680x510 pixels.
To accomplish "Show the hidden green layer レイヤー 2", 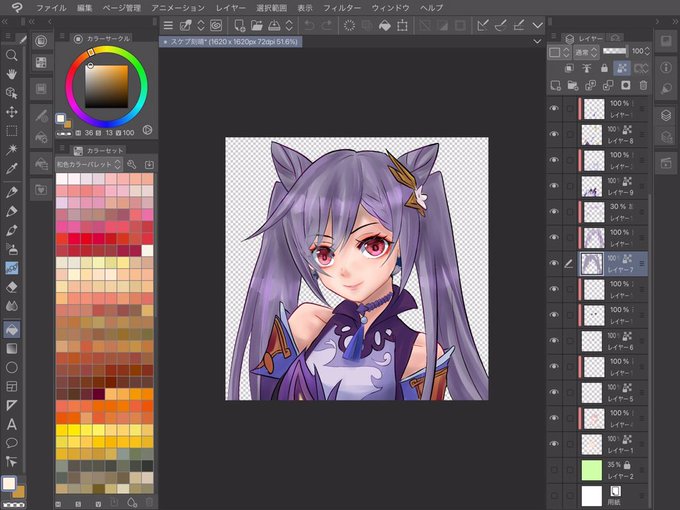I will tap(554, 470).
